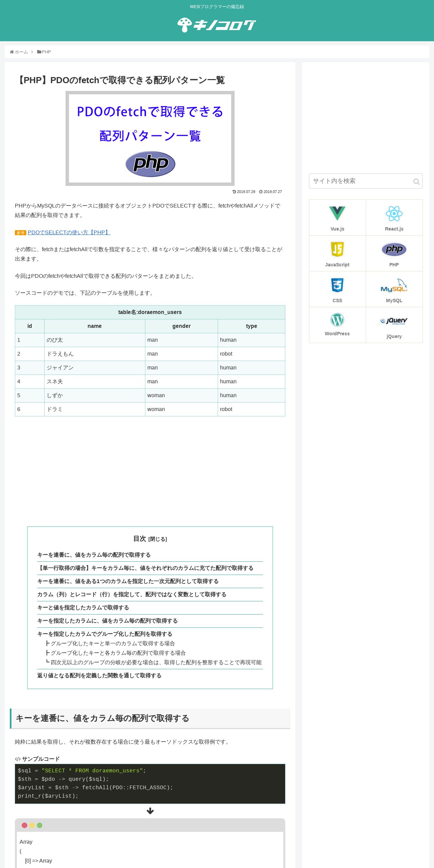Jump to 【単一行取得の場合】 contents entry

pyautogui.click(x=145, y=568)
